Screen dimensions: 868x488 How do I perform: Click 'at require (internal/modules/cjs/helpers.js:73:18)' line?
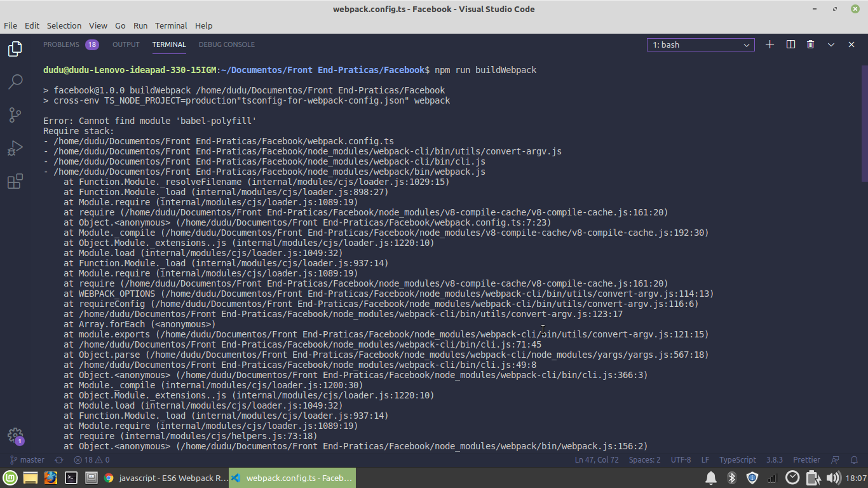pyautogui.click(x=191, y=436)
